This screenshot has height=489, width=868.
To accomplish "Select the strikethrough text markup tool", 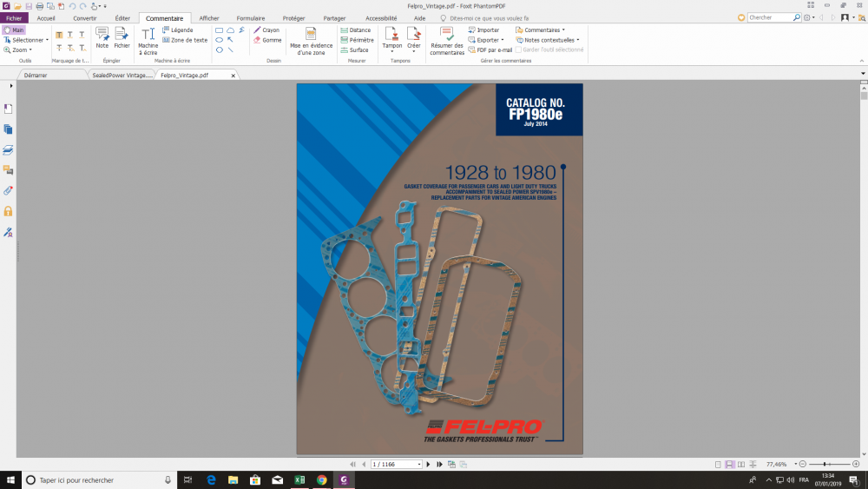I will [59, 48].
